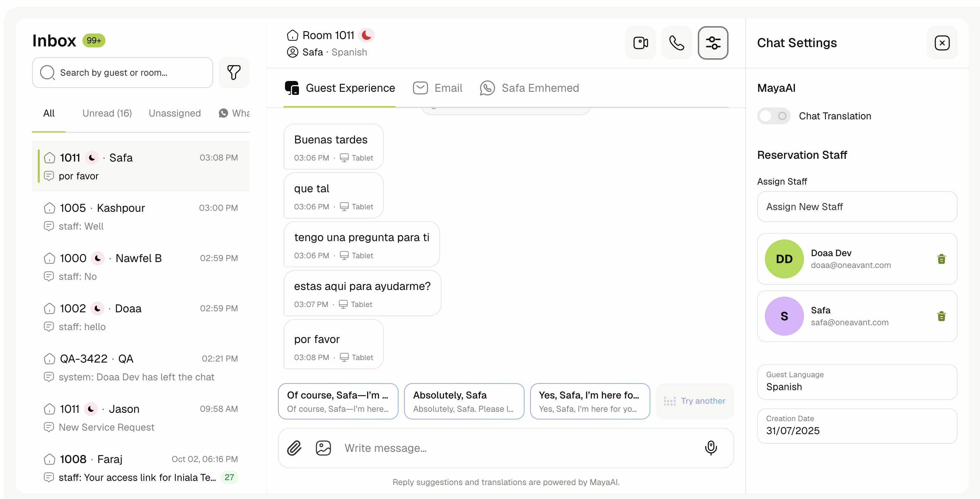Close the Chat Settings panel
This screenshot has height=499, width=980.
coord(942,43)
